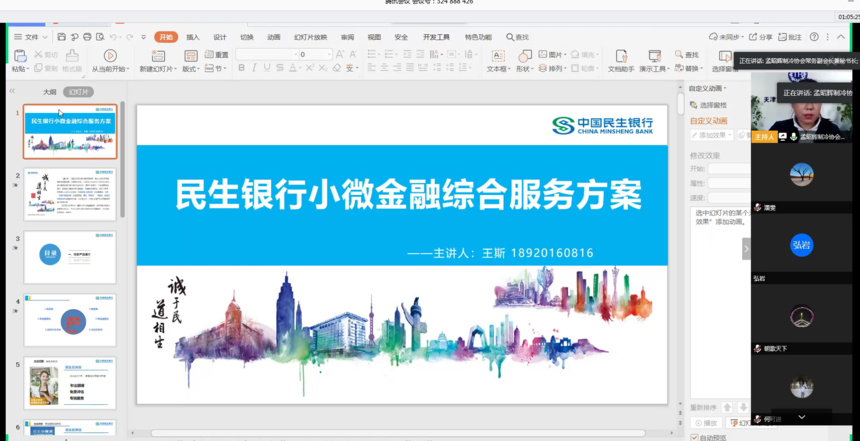Click the Reset (重置) slide button

pyautogui.click(x=217, y=54)
